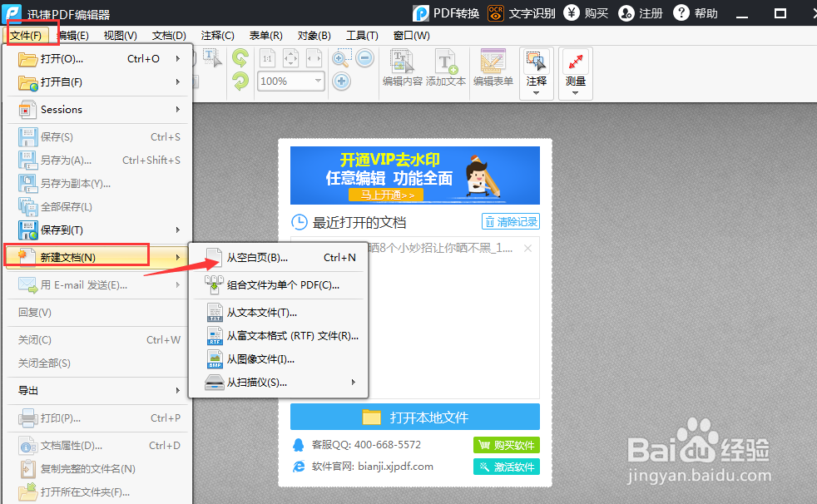The width and height of the screenshot is (817, 504).
Task: Click the rotate counterclockwise green arrow icon
Action: coord(240,57)
